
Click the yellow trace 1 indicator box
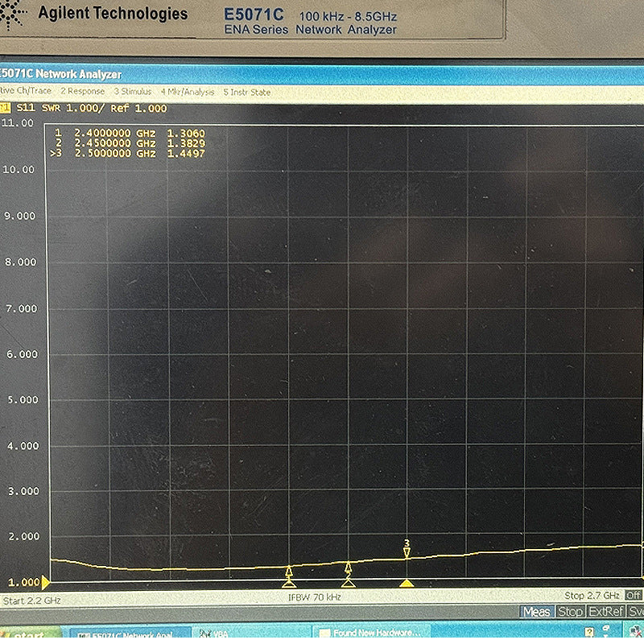[5, 108]
